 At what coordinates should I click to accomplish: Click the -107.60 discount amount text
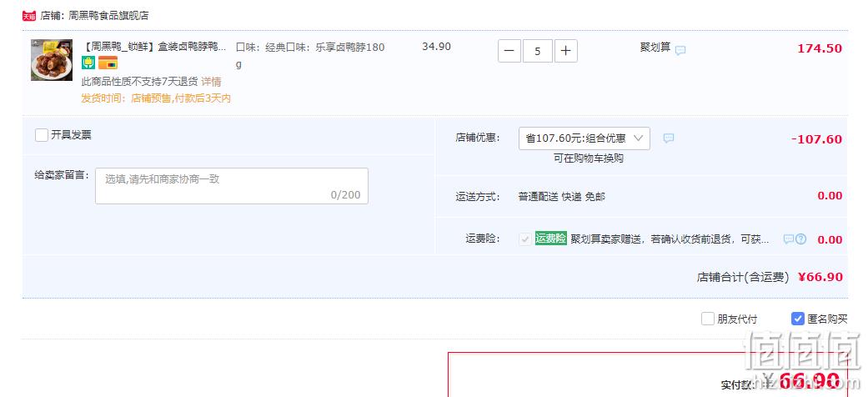[816, 139]
